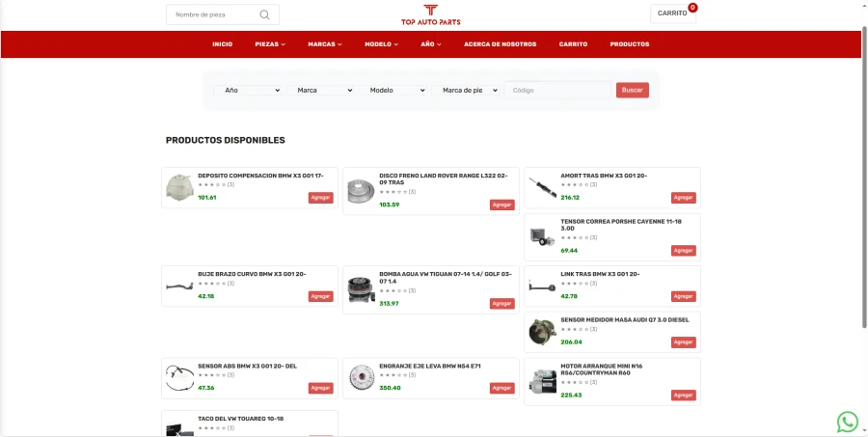
Task: Open the belt tensioner product image
Action: [x=542, y=237]
